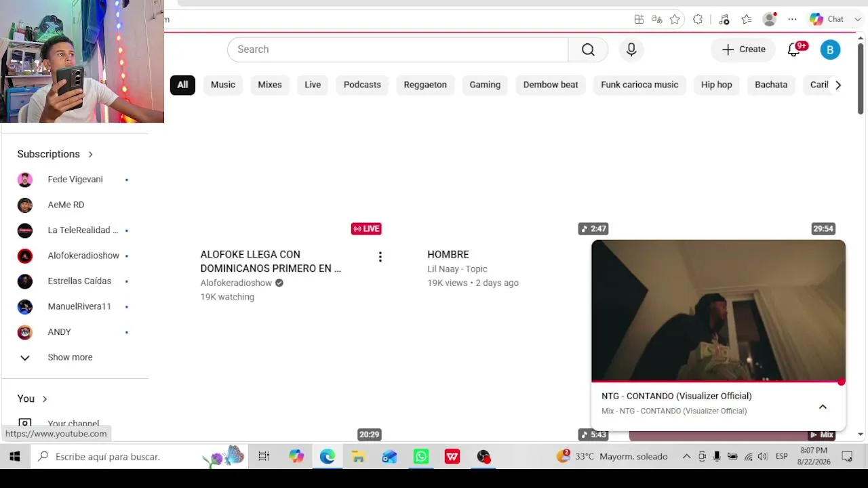This screenshot has height=488, width=868.
Task: Open the AeMe RD channel avatar
Action: [x=25, y=205]
